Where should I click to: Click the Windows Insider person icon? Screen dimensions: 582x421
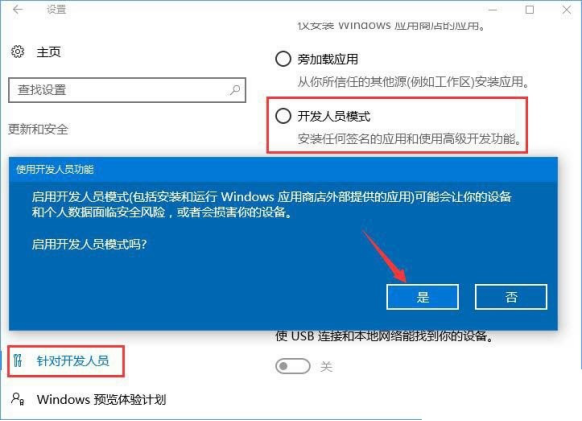click(x=17, y=399)
